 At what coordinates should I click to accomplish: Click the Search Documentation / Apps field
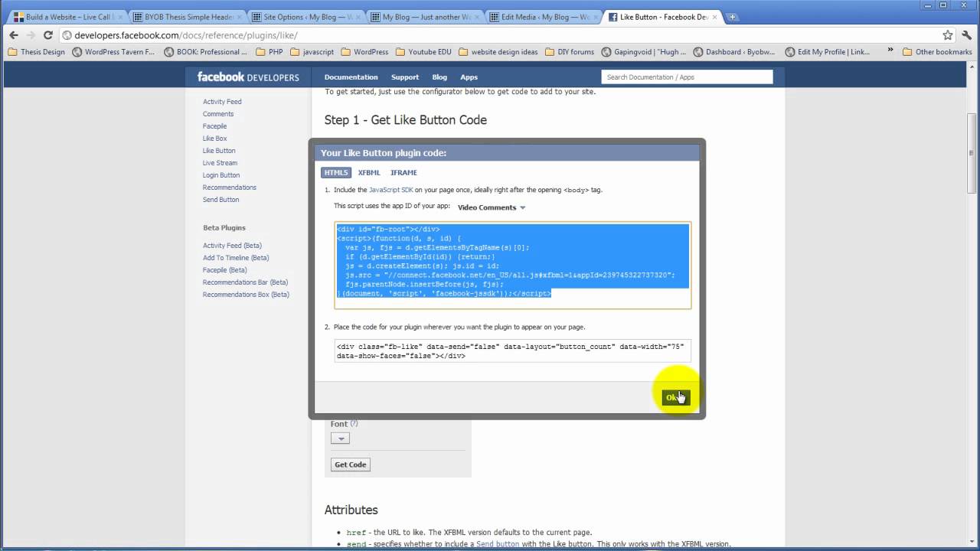(x=687, y=77)
